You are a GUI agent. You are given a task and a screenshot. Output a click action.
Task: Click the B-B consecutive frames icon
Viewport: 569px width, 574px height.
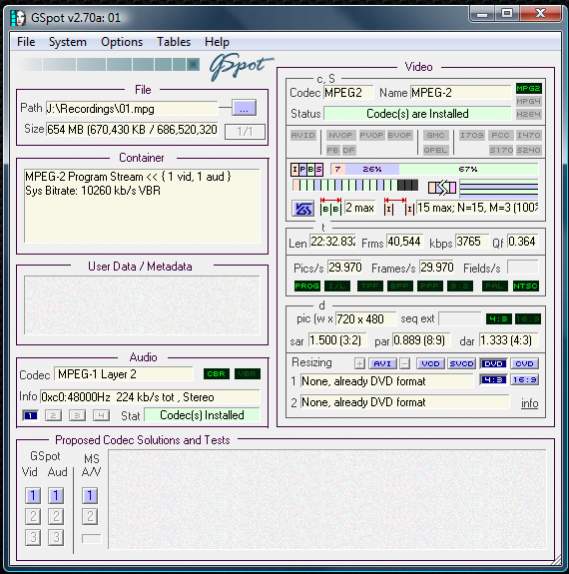[x=331, y=207]
